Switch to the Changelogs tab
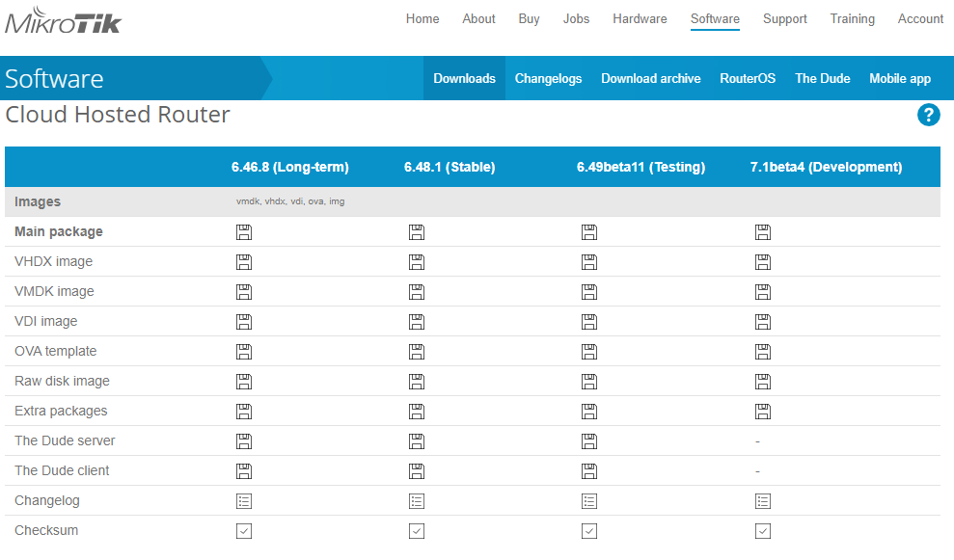The height and width of the screenshot is (560, 954). click(548, 78)
